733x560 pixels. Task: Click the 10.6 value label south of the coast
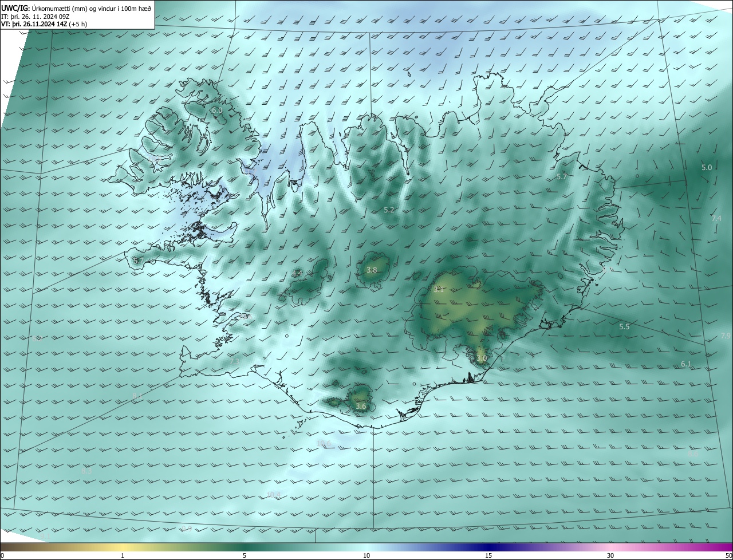[324, 444]
